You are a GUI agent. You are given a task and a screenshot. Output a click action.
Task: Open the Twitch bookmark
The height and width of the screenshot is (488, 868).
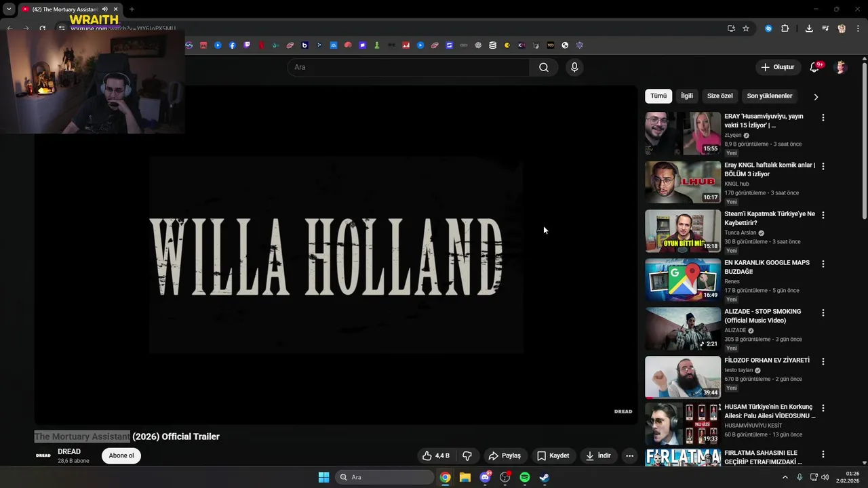(247, 45)
